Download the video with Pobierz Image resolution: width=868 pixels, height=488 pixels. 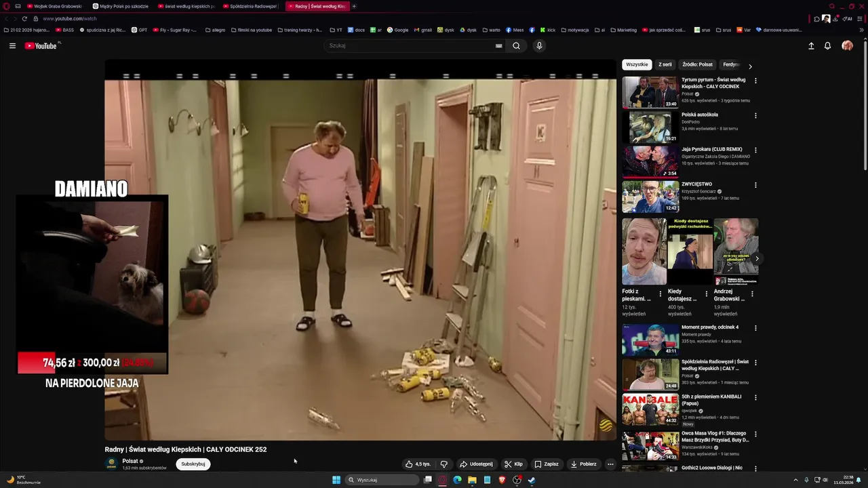583,464
